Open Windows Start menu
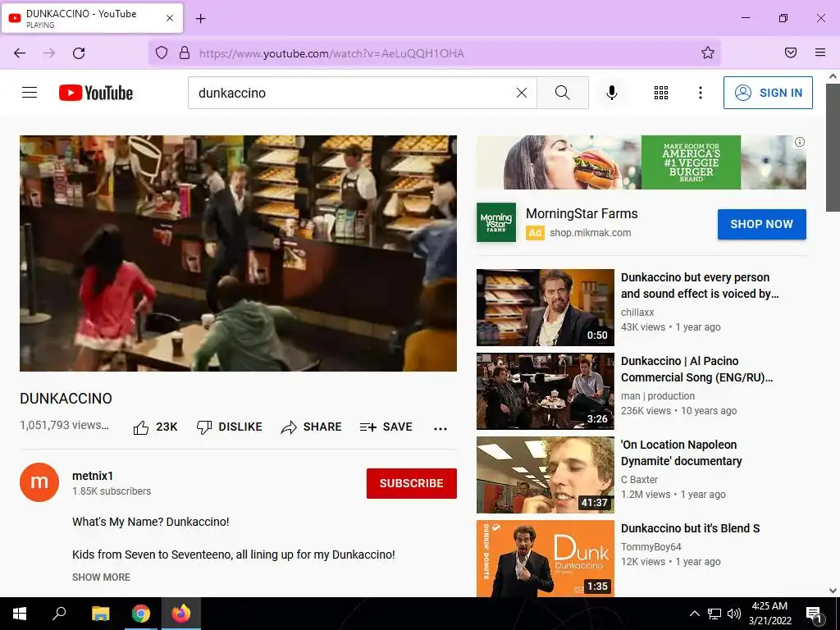This screenshot has height=630, width=840. 20,614
